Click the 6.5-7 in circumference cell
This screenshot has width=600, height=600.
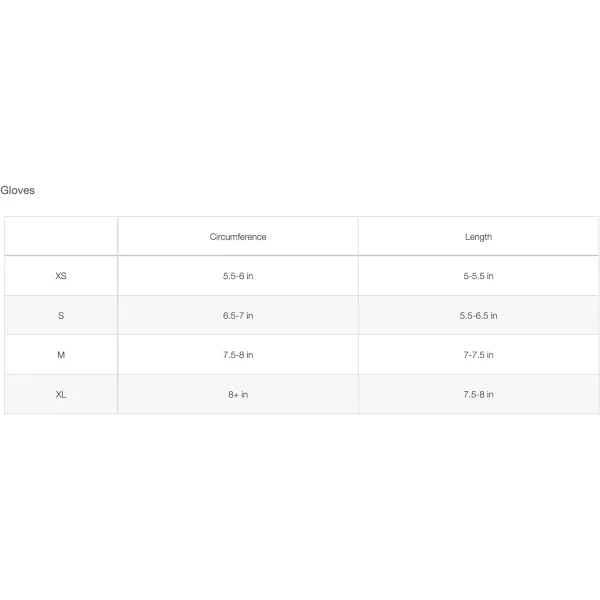click(238, 315)
